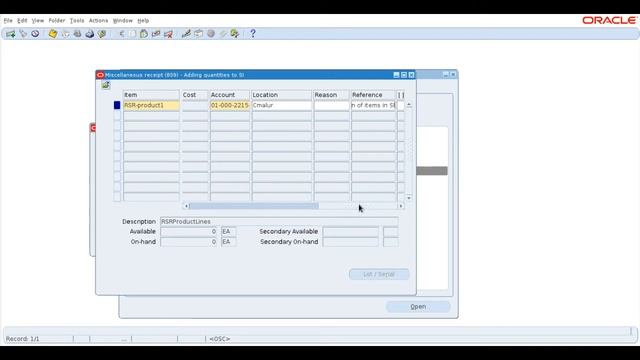Click the EA unit field beside Available
Screen dimensions: 640x360
[x=228, y=231]
